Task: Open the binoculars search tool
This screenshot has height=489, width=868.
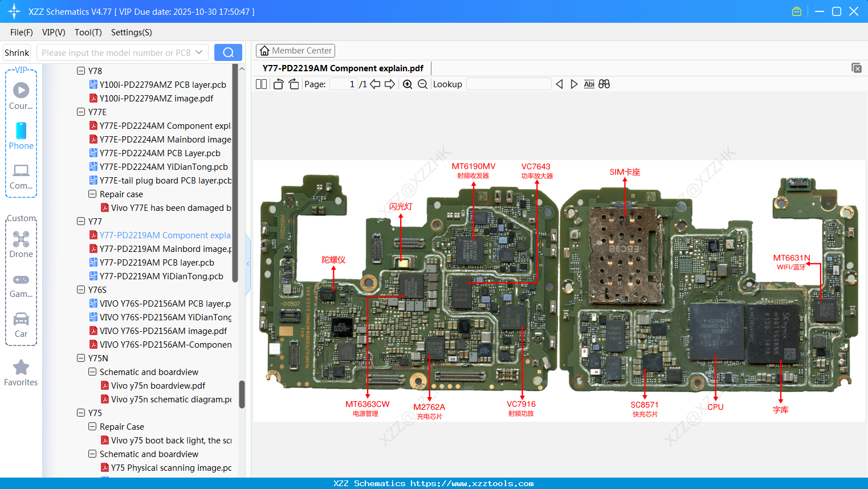Action: (x=604, y=84)
